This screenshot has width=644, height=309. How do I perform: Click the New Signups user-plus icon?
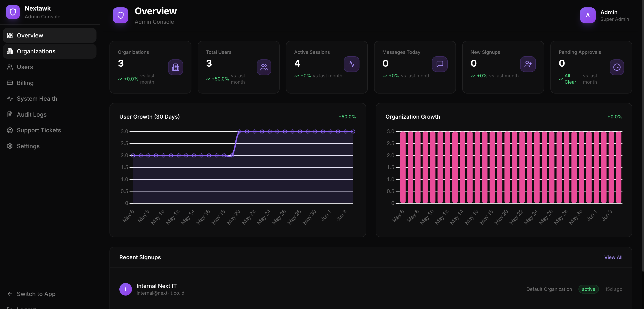[x=528, y=64]
